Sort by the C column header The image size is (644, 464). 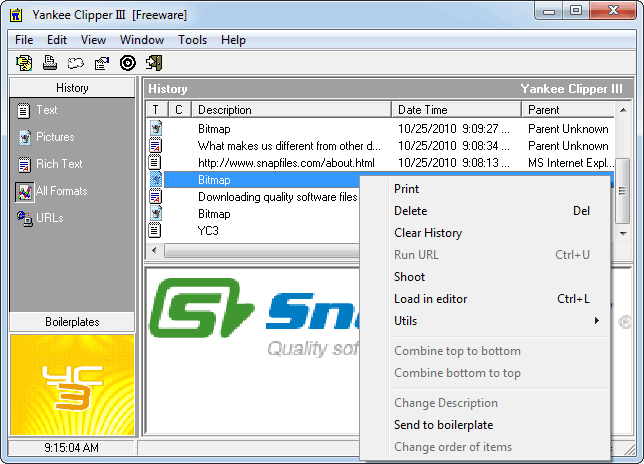[179, 110]
